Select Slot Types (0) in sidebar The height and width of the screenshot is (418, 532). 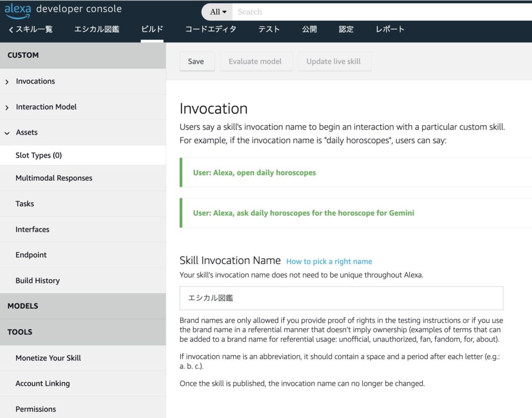38,155
